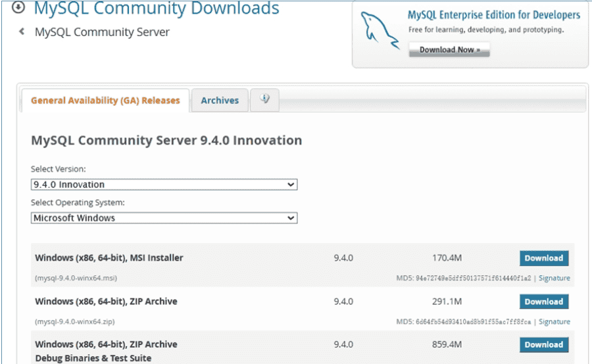The height and width of the screenshot is (364, 592).
Task: Click the 170.4M file size value
Action: pos(447,258)
